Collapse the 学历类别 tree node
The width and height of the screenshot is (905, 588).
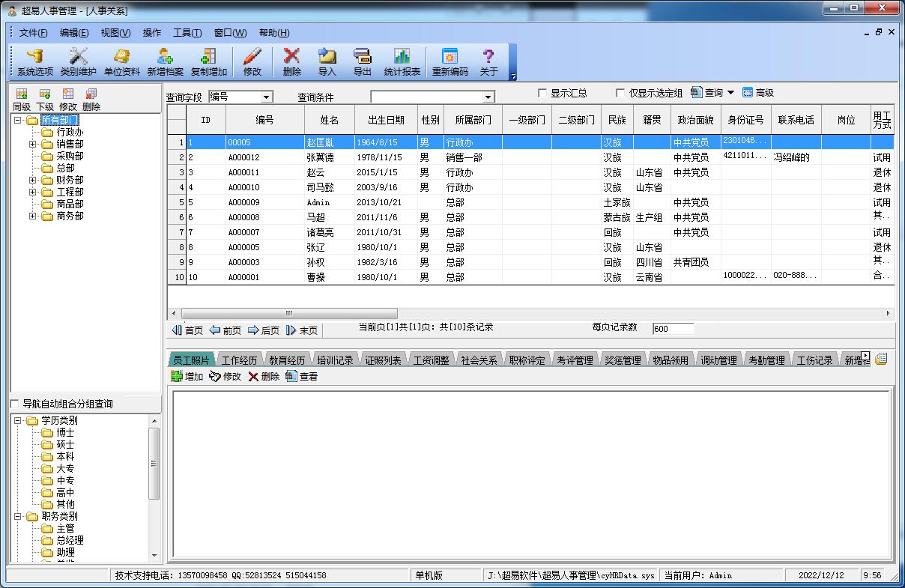pos(17,420)
